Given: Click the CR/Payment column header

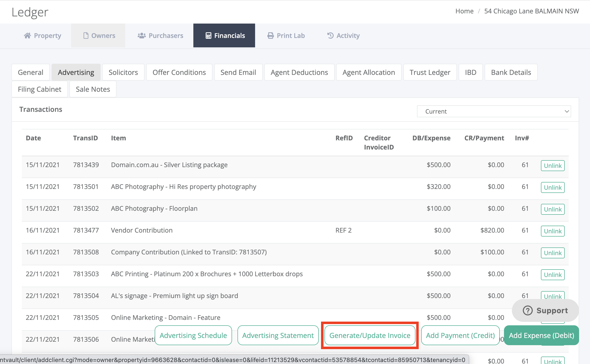Looking at the screenshot, I should click(x=484, y=138).
